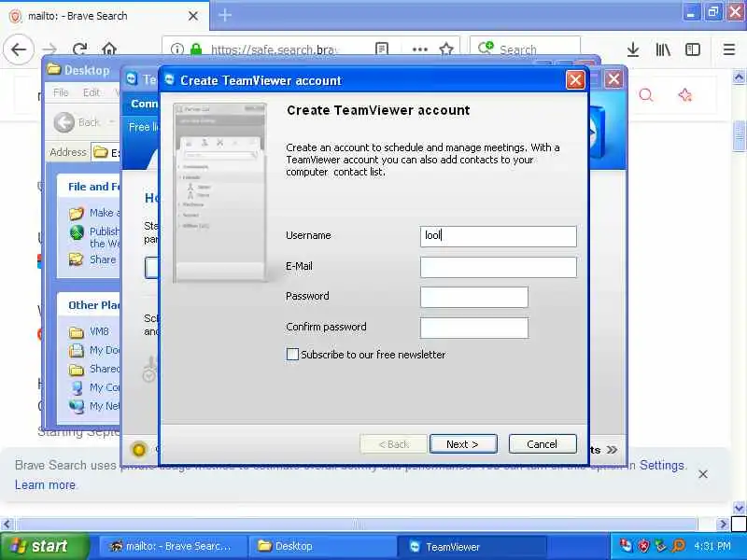Click the Firefox Search box

pyautogui.click(x=525, y=49)
